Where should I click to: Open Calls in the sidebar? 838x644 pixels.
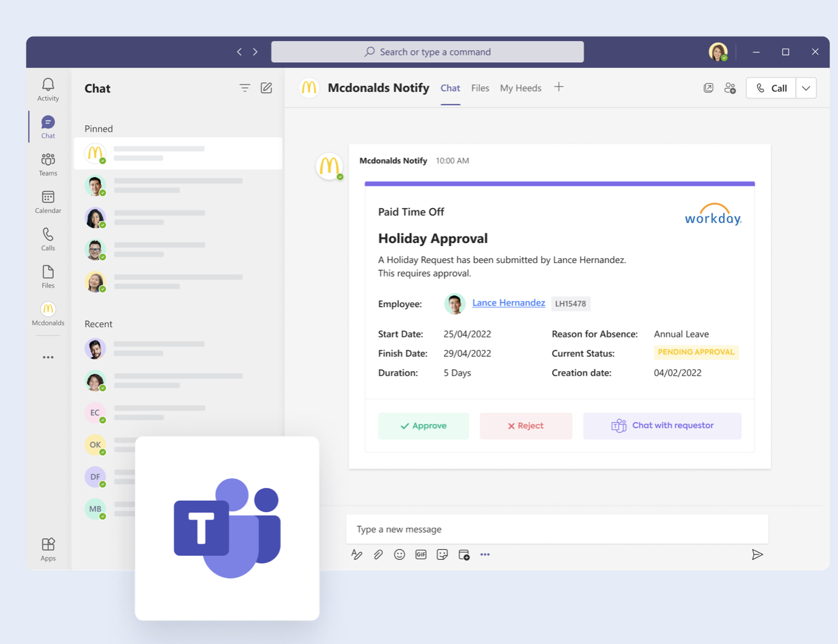point(48,239)
